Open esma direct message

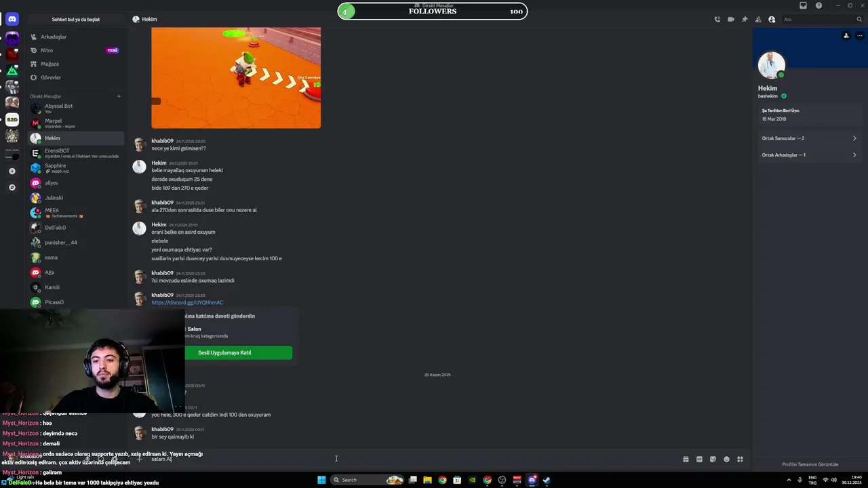point(76,258)
